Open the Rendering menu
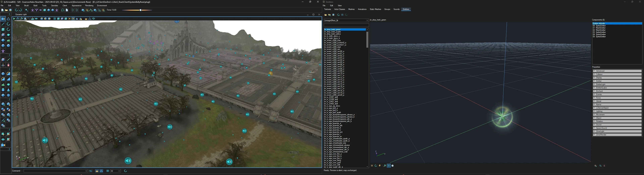Image resolution: width=644 pixels, height=175 pixels. (x=89, y=6)
